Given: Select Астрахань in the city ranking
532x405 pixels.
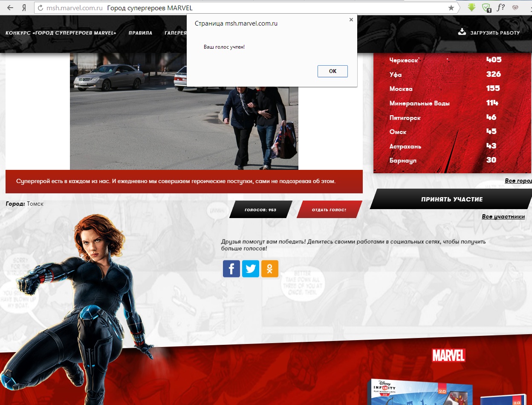Looking at the screenshot, I should [x=405, y=146].
